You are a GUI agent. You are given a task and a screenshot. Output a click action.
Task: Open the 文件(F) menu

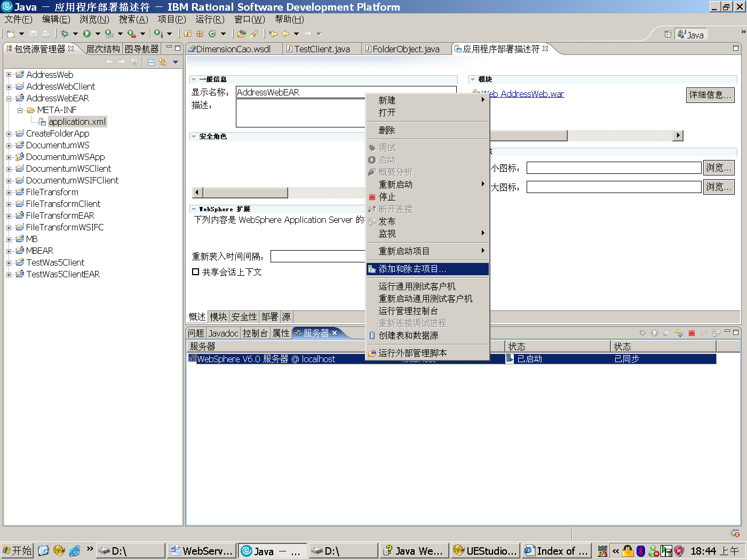[x=19, y=19]
